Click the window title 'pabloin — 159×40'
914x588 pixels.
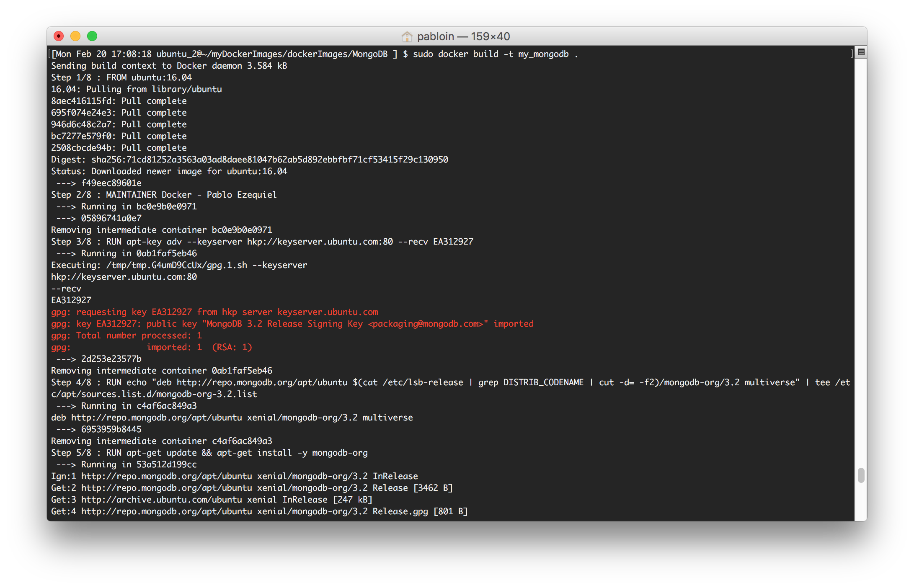463,36
